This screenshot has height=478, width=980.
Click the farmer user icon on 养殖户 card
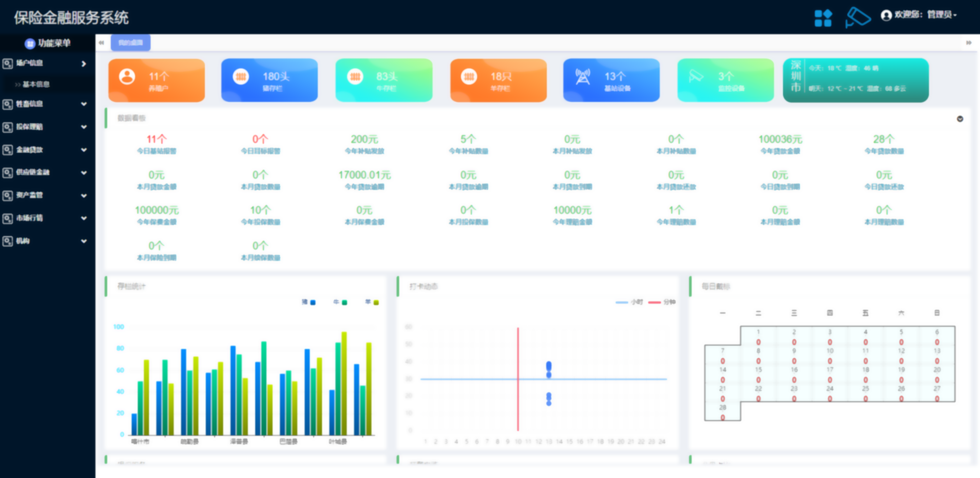coord(127,77)
